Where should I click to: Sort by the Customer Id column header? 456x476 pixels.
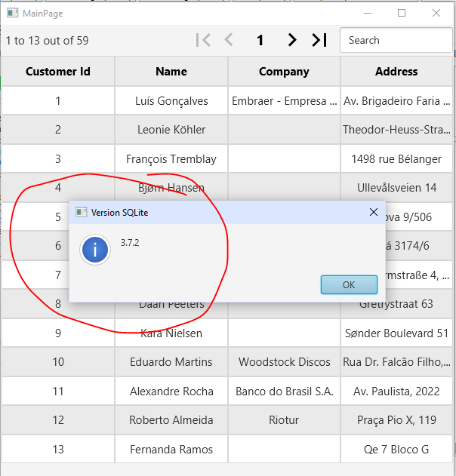pyautogui.click(x=58, y=72)
